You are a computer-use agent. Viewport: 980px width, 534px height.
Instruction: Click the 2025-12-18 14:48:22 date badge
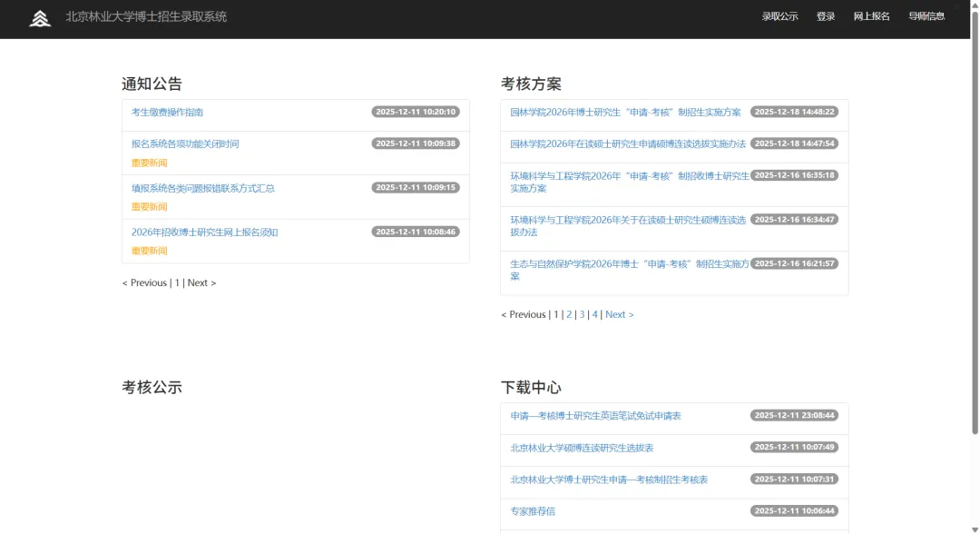coord(794,112)
